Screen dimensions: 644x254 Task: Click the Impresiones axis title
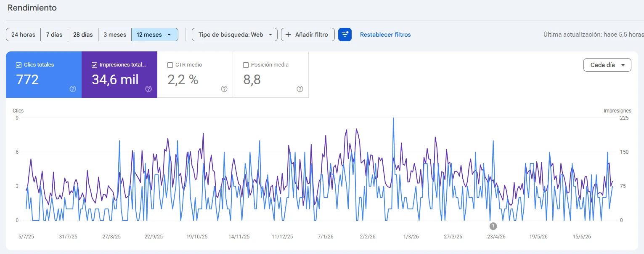[617, 111]
